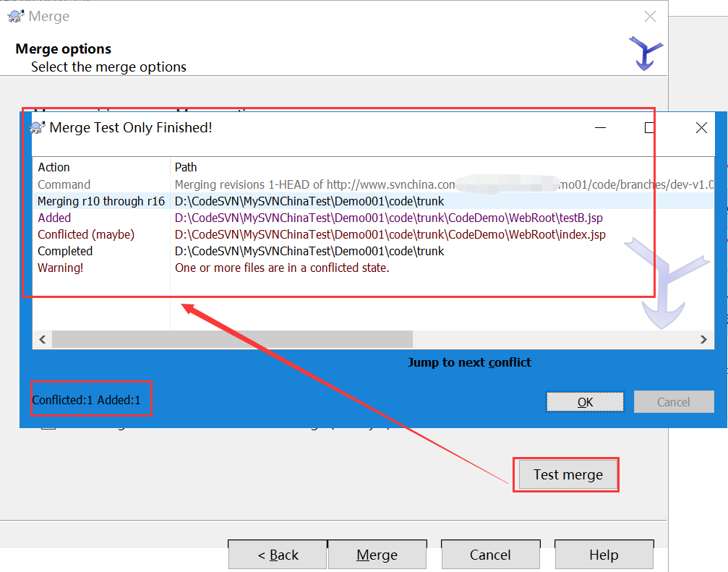Click the horizontal scrollbar thumb in results list
Viewport: 728px width, 572px height.
231,339
